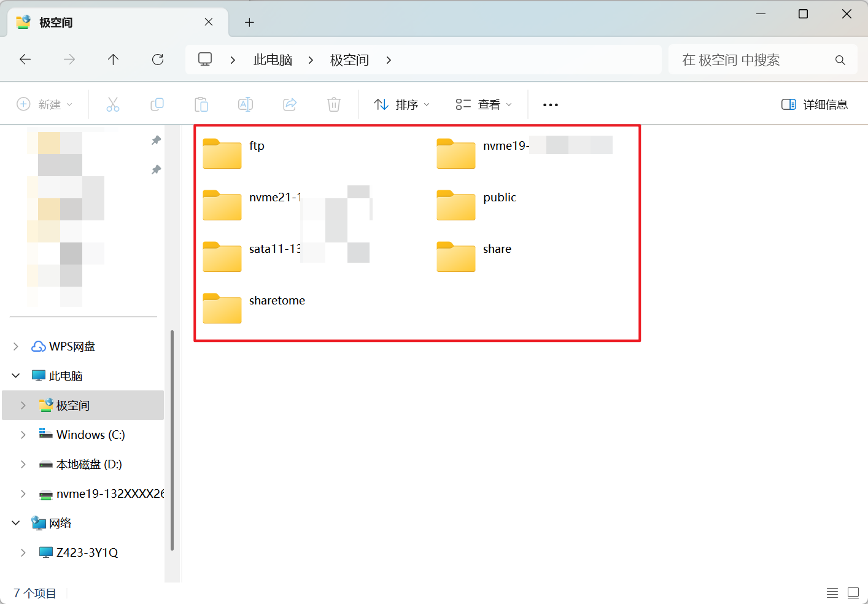Open the ftp folder
868x604 pixels.
click(222, 153)
